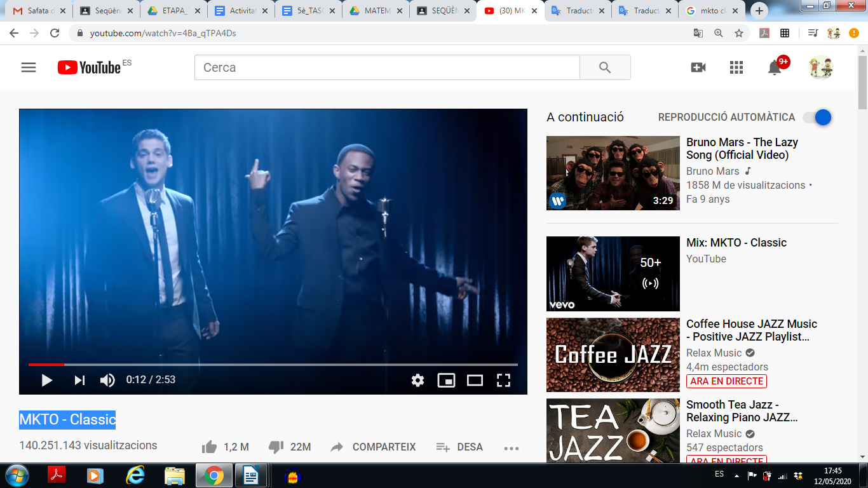Bookmark this page with the star
Viewport: 868px width, 488px height.
pos(739,33)
